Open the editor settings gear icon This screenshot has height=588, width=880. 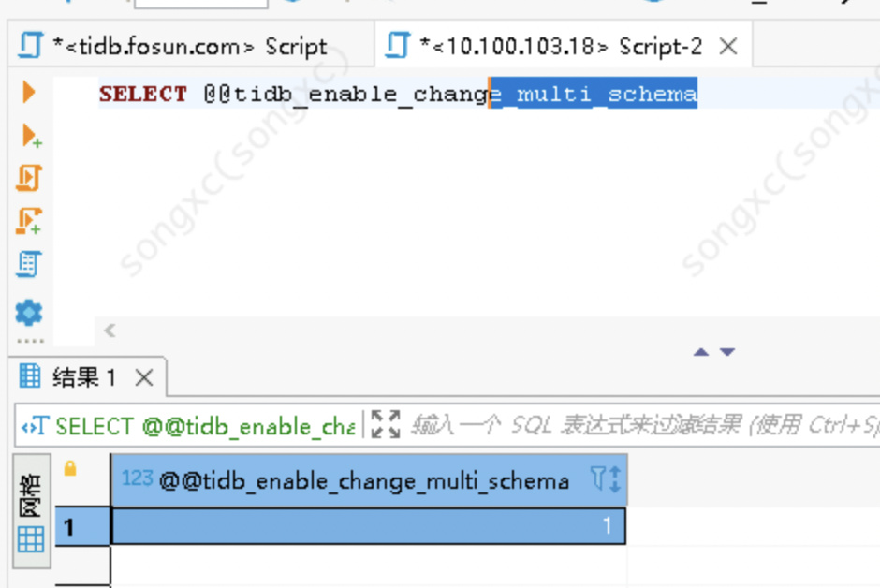tap(29, 313)
